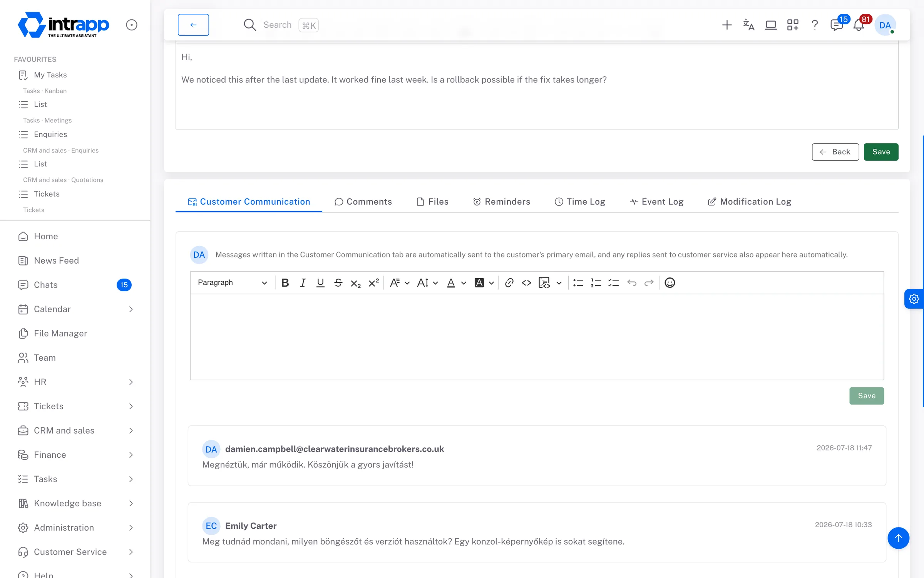Open the settings gear panel on right edge
Screen dimensions: 924x578
click(914, 299)
